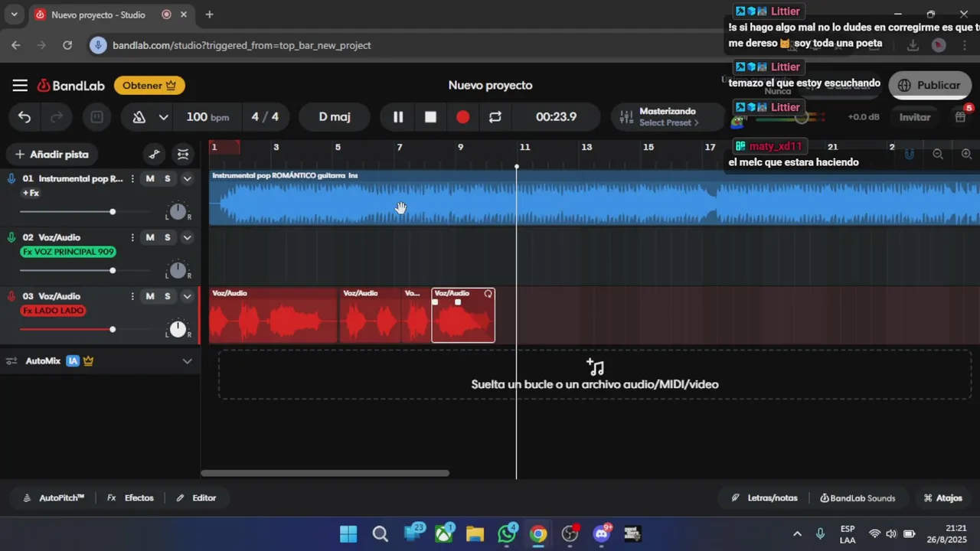Image resolution: width=980 pixels, height=551 pixels.
Task: Mute track 01 Instrumental pop
Action: [150, 179]
